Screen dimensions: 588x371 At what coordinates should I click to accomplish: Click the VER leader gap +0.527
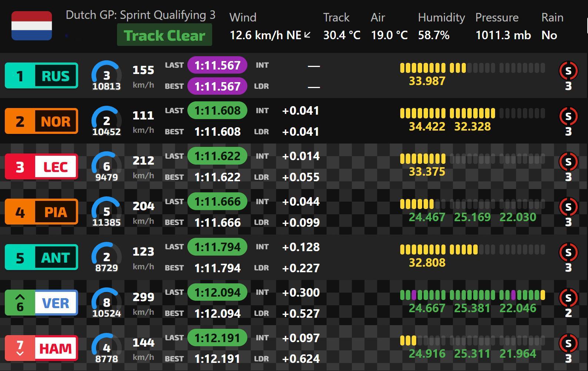point(301,313)
